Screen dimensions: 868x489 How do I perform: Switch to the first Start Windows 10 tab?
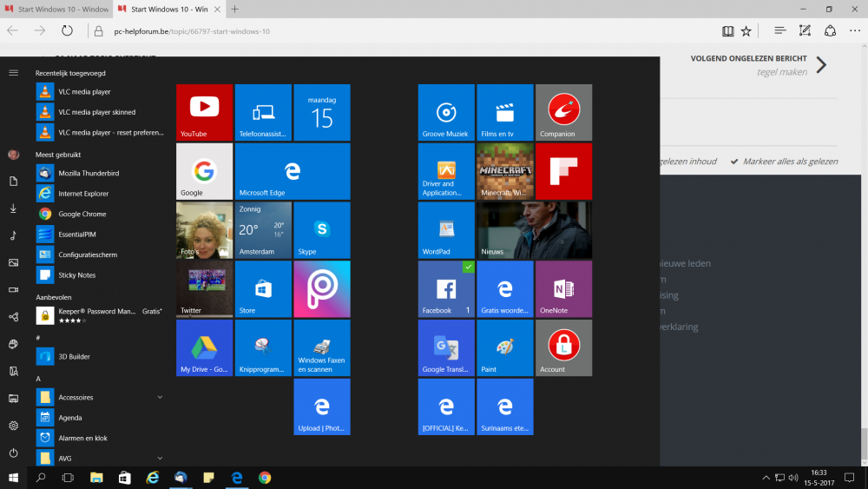coord(56,9)
